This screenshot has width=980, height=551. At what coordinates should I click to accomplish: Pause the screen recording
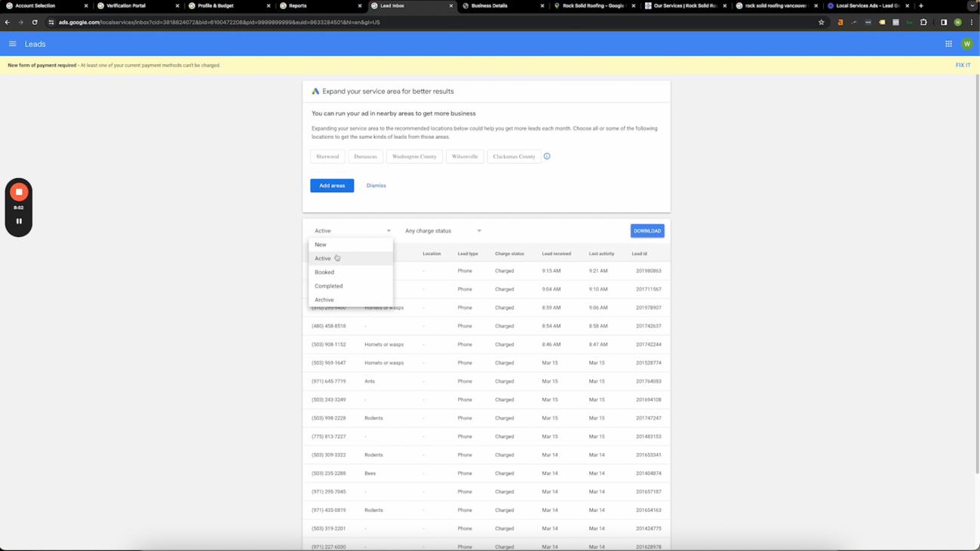[x=19, y=221]
